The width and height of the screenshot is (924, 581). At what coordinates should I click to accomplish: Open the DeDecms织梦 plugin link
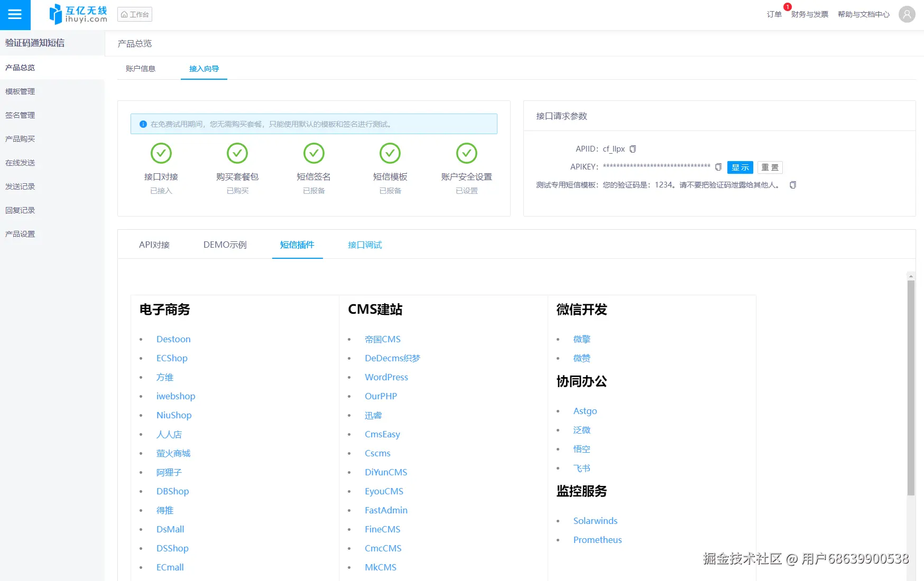point(392,358)
